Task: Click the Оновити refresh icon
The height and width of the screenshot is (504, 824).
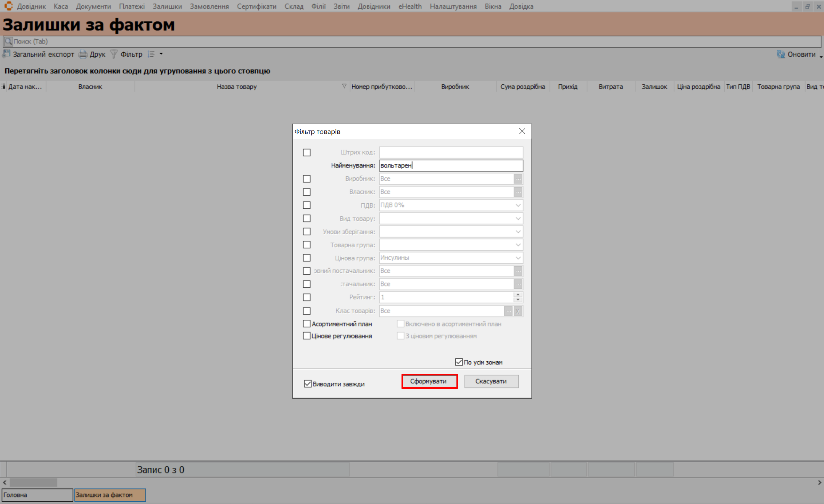Action: click(780, 54)
